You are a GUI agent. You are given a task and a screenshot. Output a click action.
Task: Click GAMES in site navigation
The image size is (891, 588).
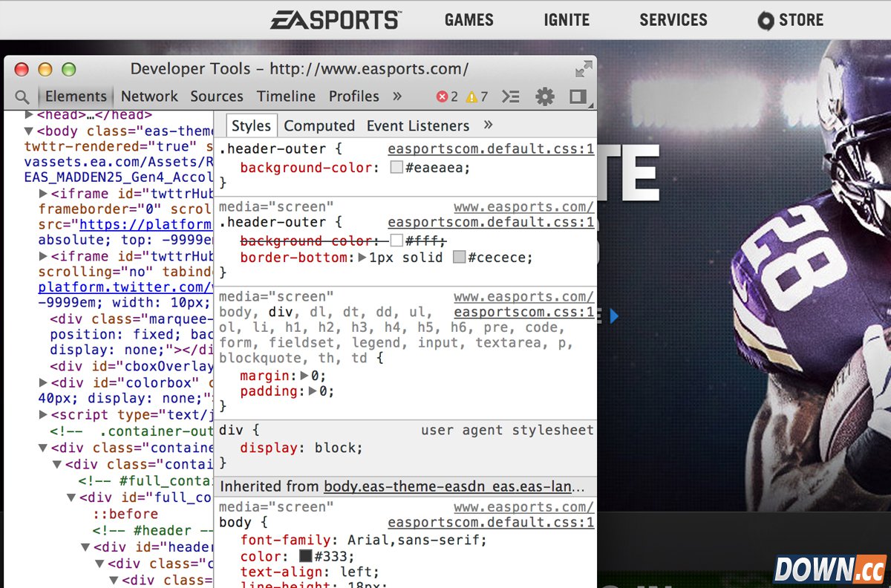click(469, 20)
